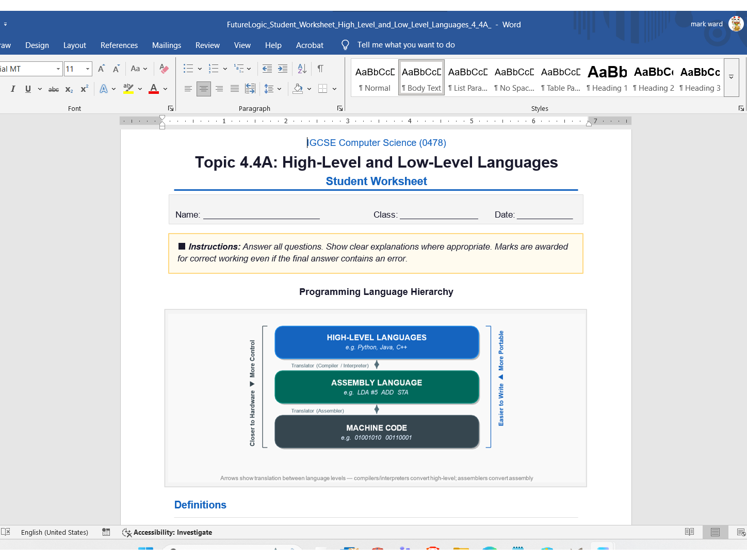Apply the Heading 2 style
Viewport: 747px width, 560px height.
click(654, 77)
